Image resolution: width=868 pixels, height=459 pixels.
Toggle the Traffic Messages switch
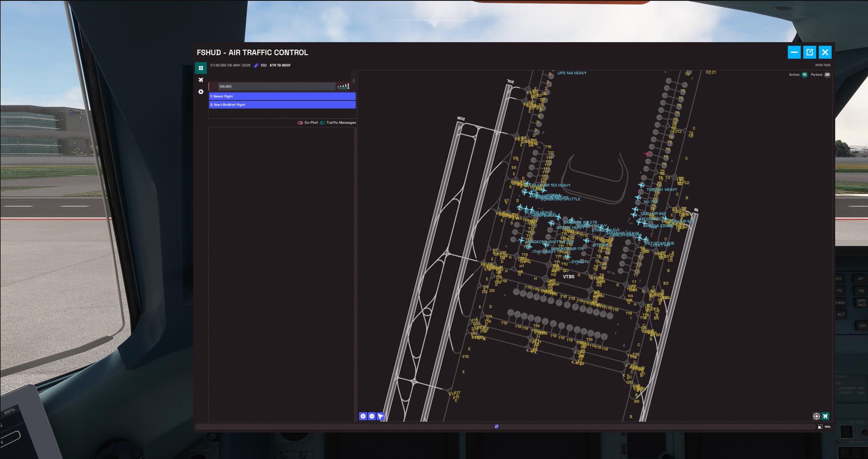[x=323, y=123]
